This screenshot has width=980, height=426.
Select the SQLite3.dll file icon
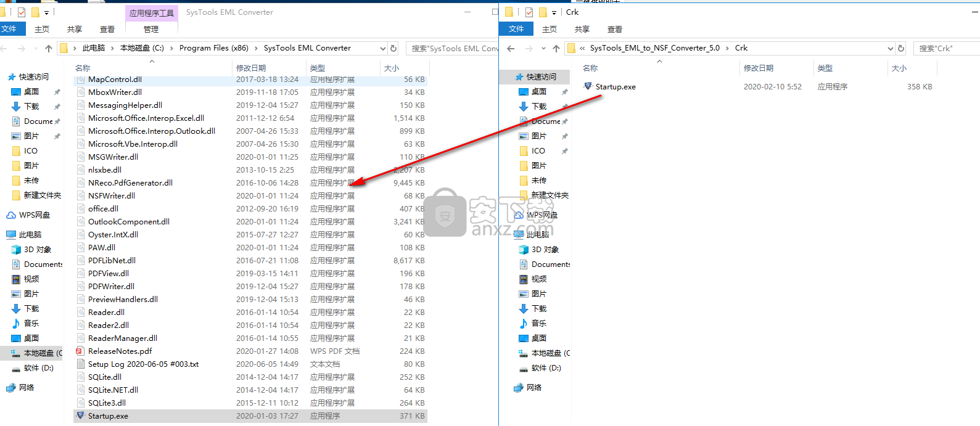(80, 403)
